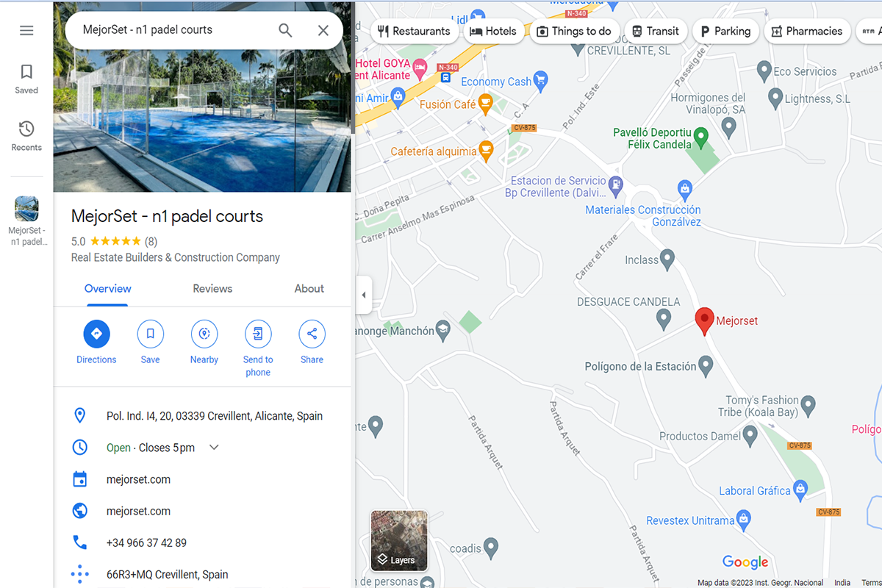Click the address Pol. Ind. I4, 20
This screenshot has height=588, width=882.
215,416
